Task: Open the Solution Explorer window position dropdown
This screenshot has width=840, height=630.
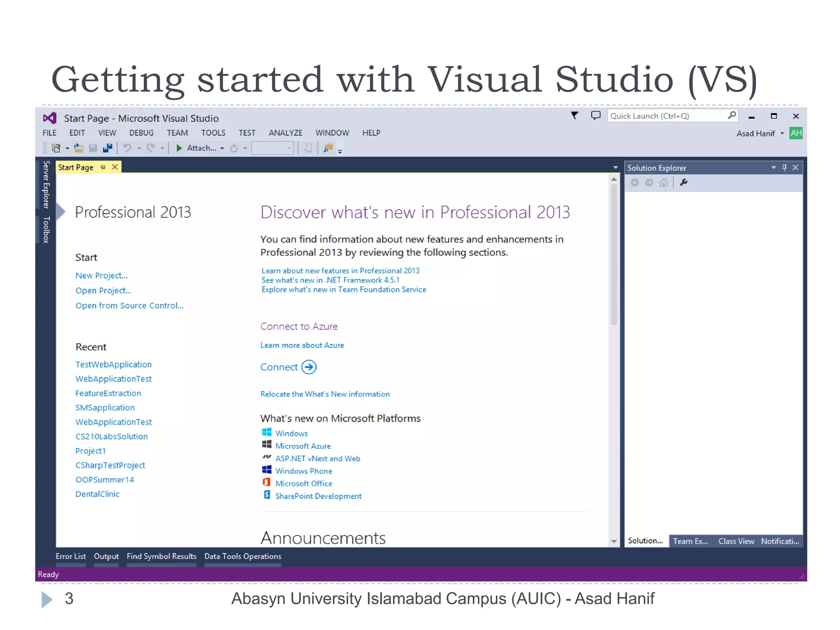Action: point(773,167)
